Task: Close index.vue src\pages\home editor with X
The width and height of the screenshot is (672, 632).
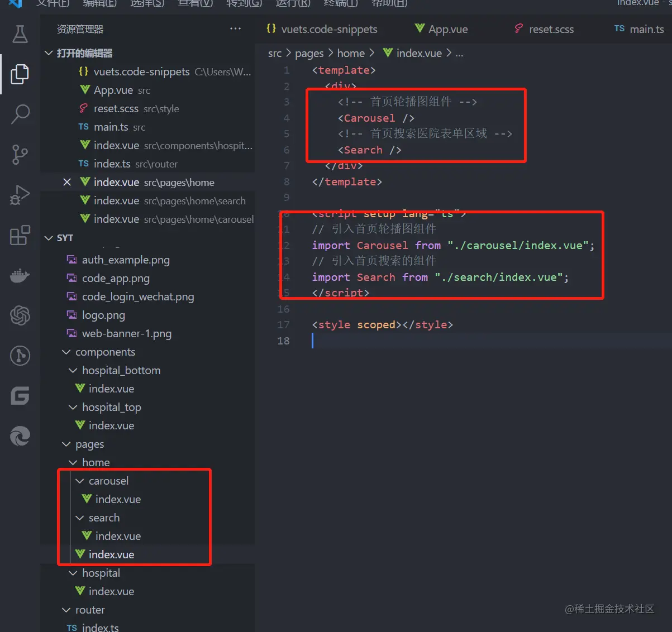Action: [x=67, y=182]
